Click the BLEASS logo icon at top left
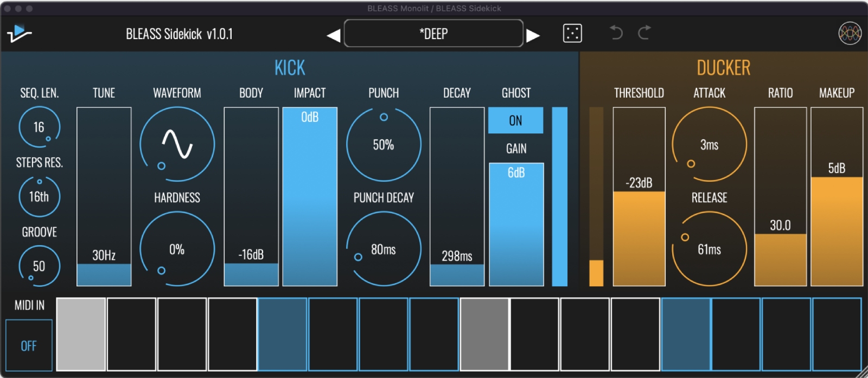 point(20,34)
